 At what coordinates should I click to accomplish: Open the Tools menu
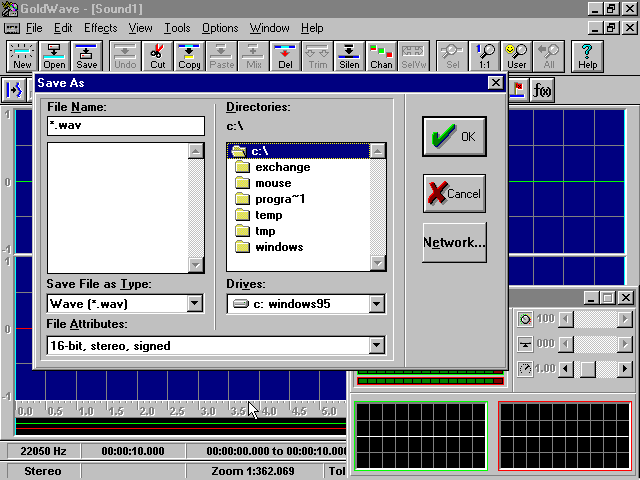click(177, 28)
